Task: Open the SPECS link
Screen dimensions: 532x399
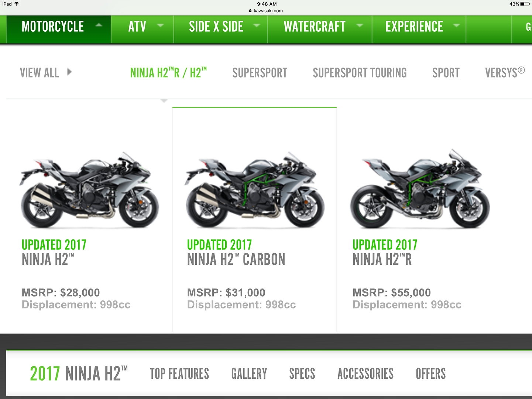Action: click(x=302, y=374)
